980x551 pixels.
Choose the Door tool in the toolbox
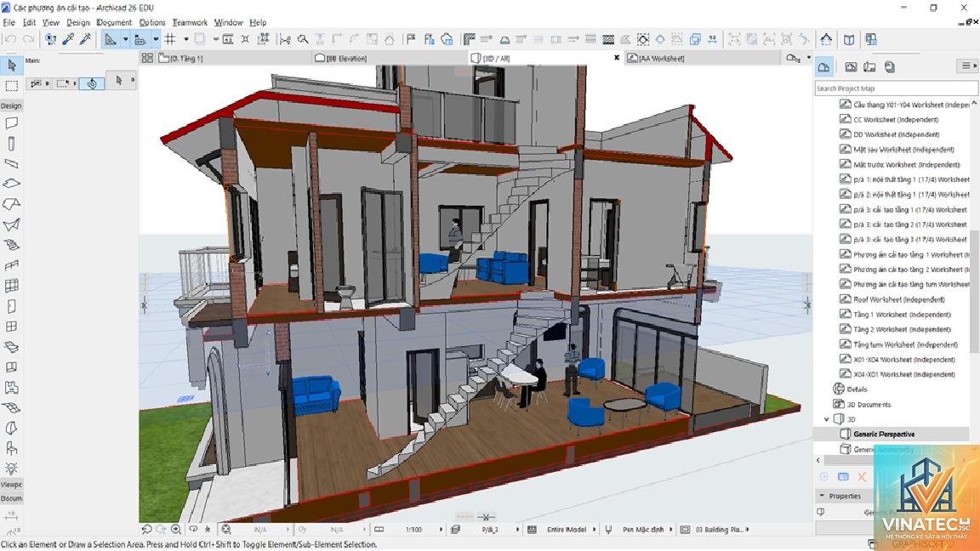pos(11,306)
